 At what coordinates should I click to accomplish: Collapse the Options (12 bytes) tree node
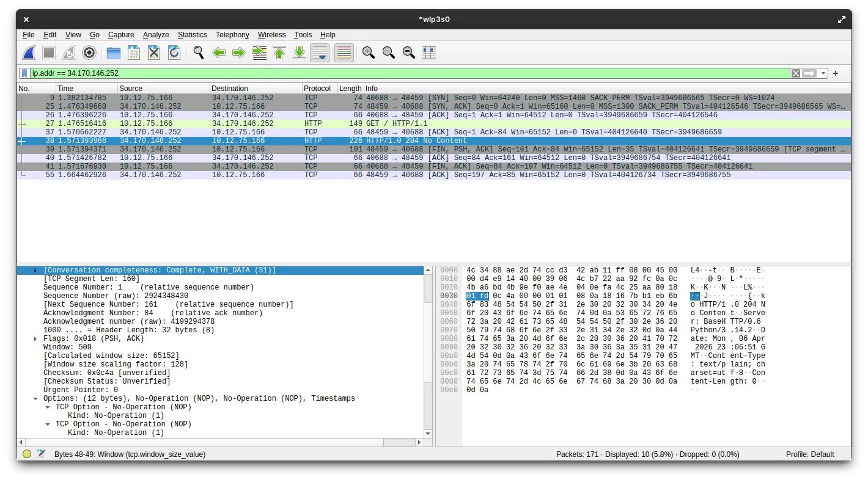click(x=36, y=398)
